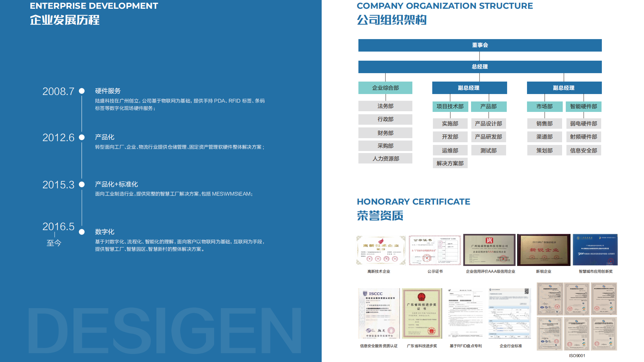Select the 总经理 bar in org chart
Viewport: 644px width, 362px height.
coord(480,67)
